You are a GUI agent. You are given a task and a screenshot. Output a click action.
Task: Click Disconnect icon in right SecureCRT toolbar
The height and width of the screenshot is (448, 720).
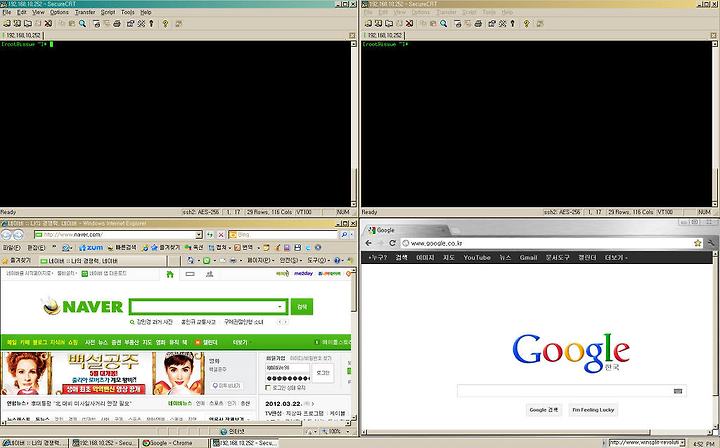410,23
